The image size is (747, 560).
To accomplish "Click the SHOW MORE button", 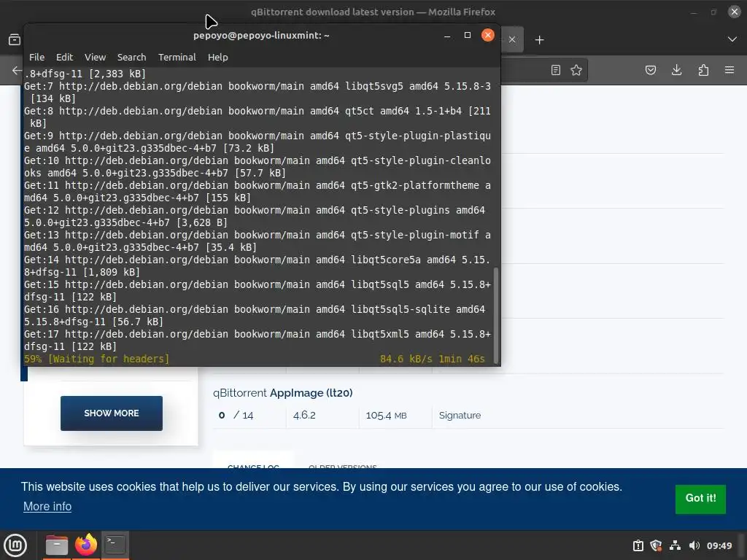I will [x=112, y=413].
